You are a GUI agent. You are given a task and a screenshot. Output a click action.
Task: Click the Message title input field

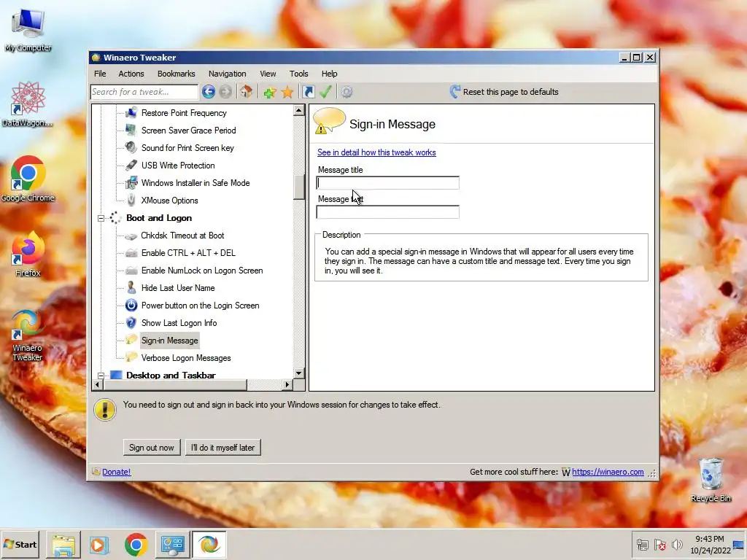(388, 183)
